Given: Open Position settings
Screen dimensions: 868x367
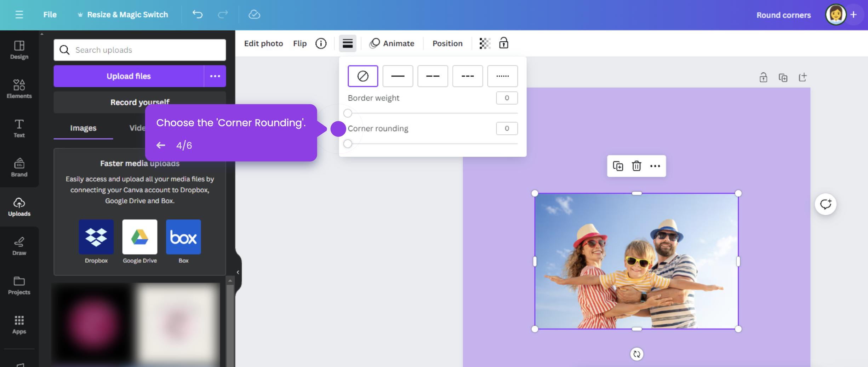Looking at the screenshot, I should point(447,43).
